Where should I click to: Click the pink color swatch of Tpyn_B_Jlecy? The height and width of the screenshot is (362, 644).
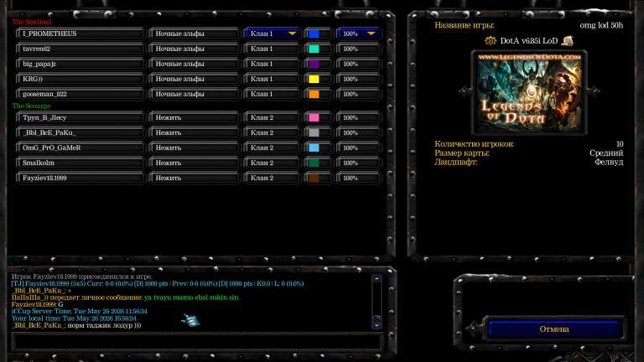[x=314, y=118]
